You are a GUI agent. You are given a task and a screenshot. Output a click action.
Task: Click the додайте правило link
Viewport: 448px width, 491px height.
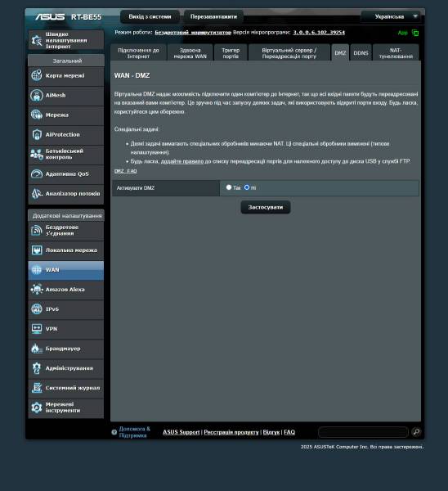coord(182,161)
